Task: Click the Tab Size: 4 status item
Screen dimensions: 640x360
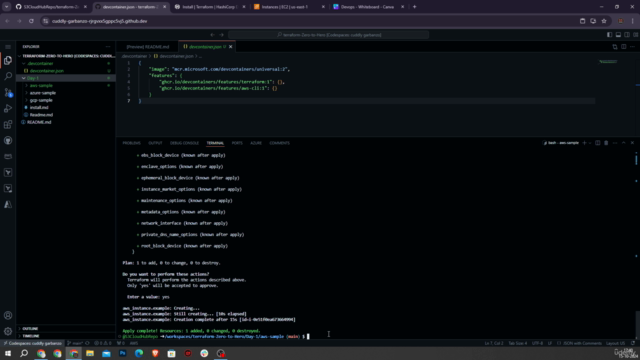Action: (518, 343)
